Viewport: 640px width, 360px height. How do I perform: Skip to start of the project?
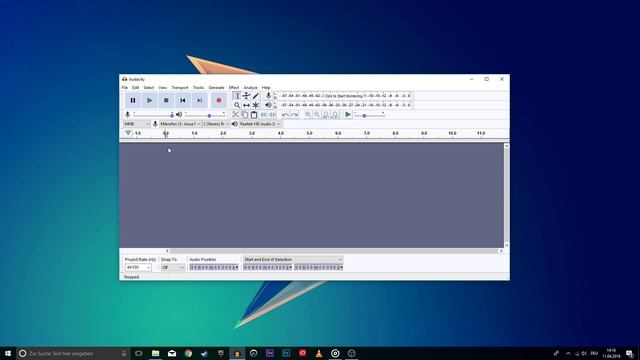[x=183, y=100]
